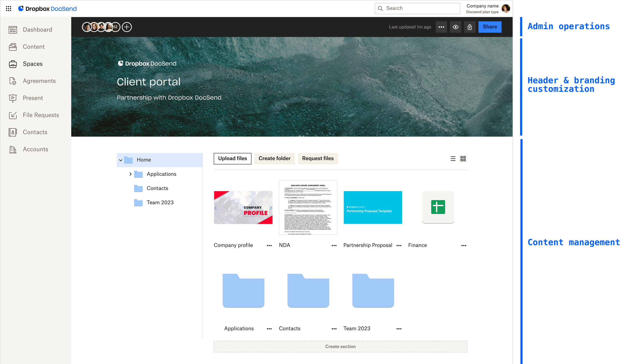Collapse the Home folder tree

pos(121,160)
